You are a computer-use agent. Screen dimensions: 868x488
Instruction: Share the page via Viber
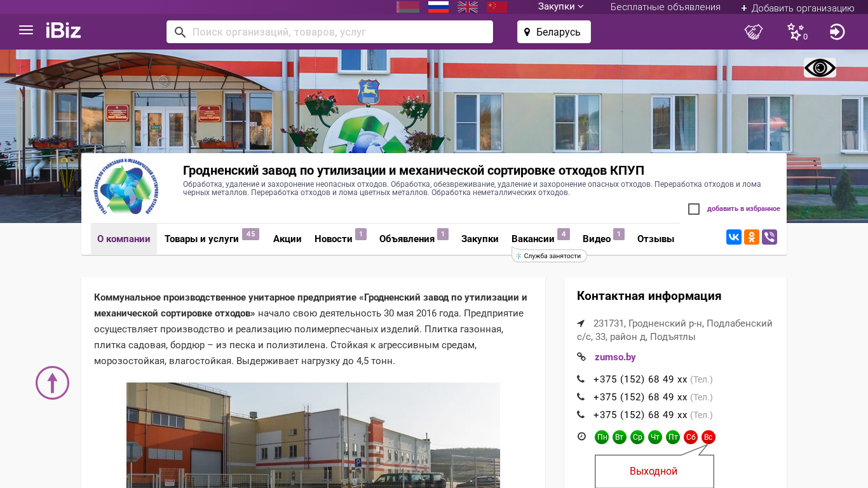(x=770, y=237)
